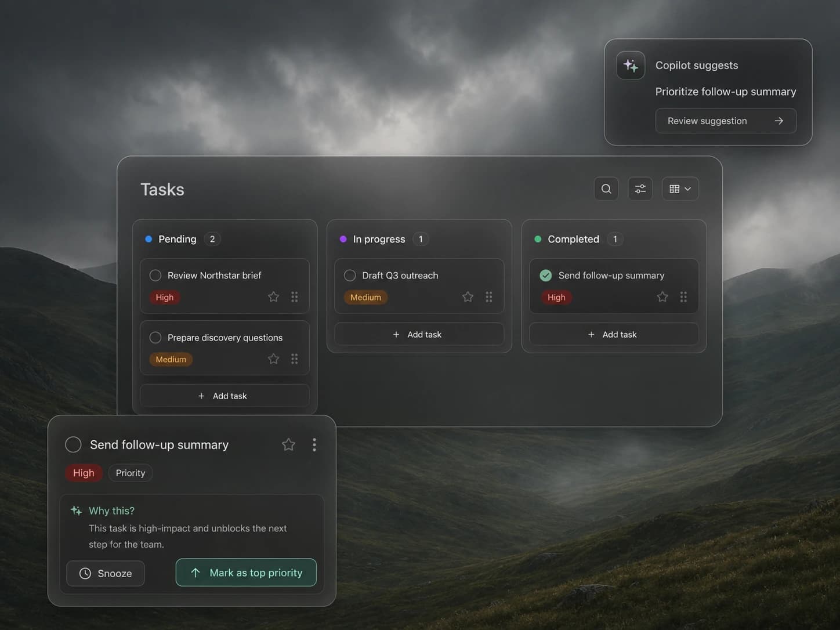Click the Pending count badge 2
The image size is (840, 630).
212,239
